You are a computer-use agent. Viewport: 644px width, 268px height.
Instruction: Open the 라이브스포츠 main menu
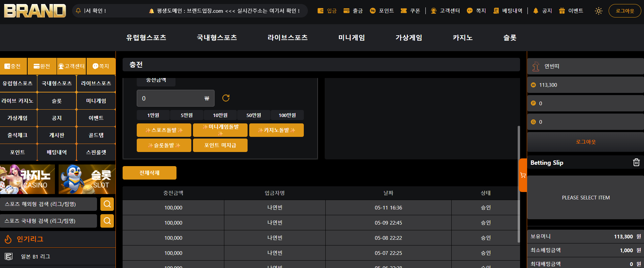[288, 38]
